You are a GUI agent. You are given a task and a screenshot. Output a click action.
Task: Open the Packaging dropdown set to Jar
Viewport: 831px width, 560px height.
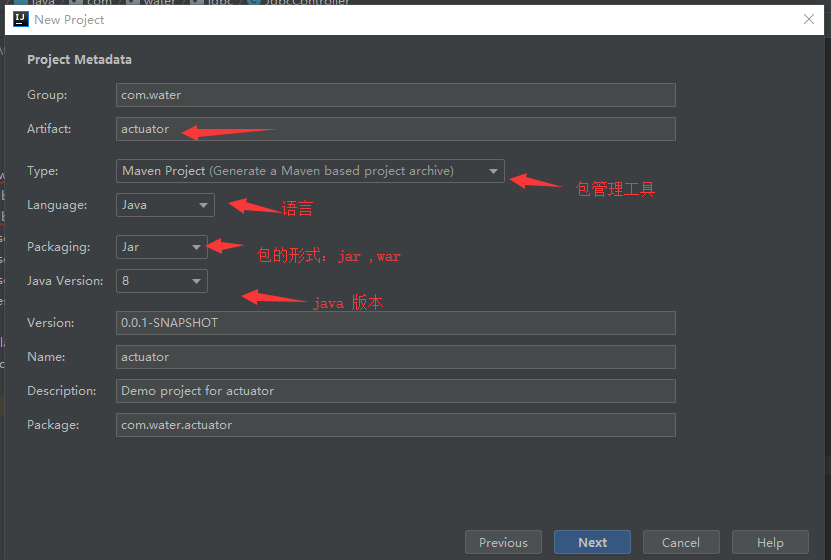coord(162,247)
